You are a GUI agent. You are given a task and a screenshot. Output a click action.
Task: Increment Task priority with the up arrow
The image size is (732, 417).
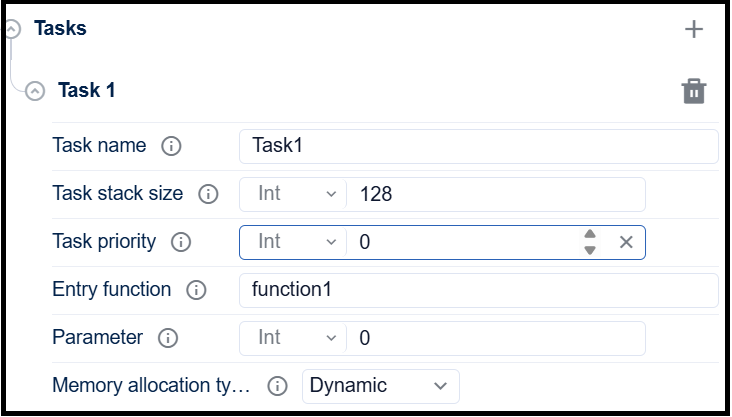[x=590, y=235]
